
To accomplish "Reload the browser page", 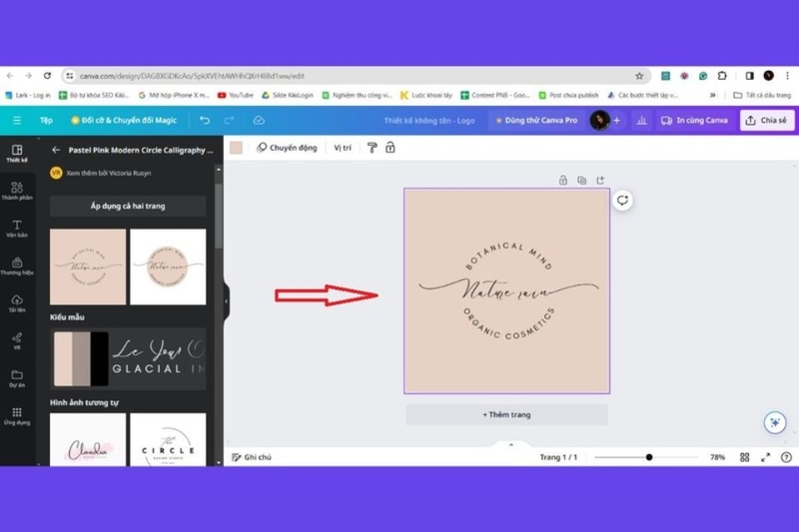I will click(47, 75).
